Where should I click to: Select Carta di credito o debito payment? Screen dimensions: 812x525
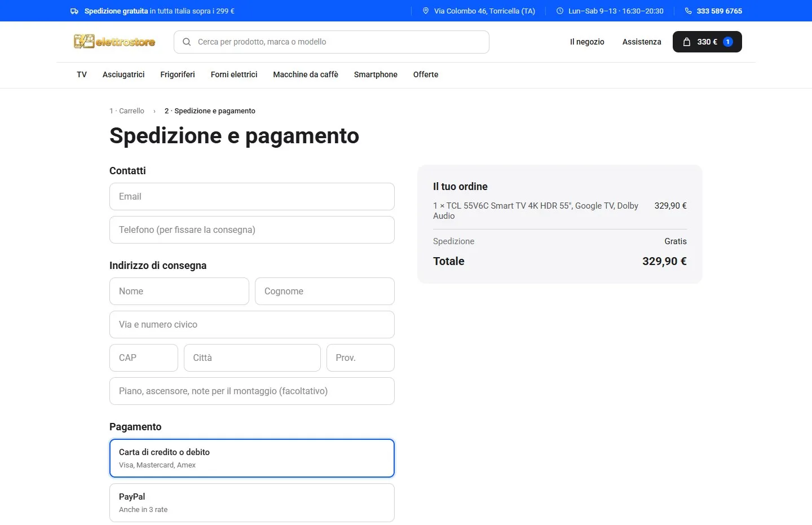point(252,458)
